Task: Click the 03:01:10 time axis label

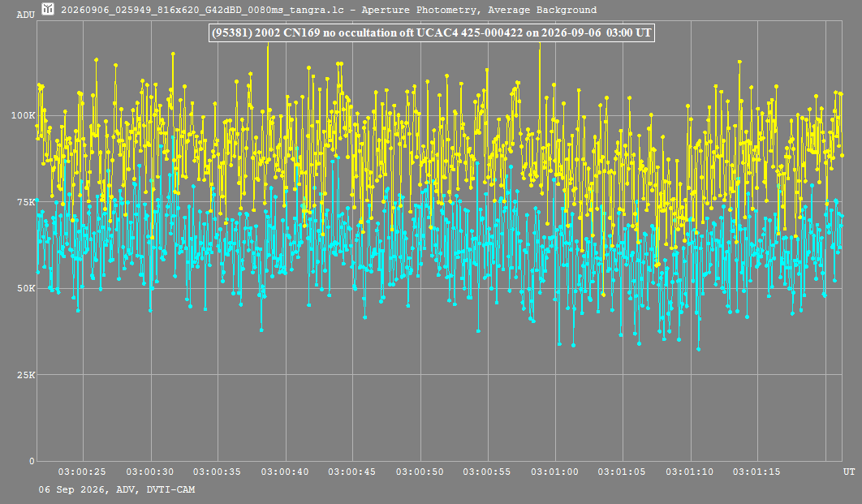Action: tap(690, 472)
